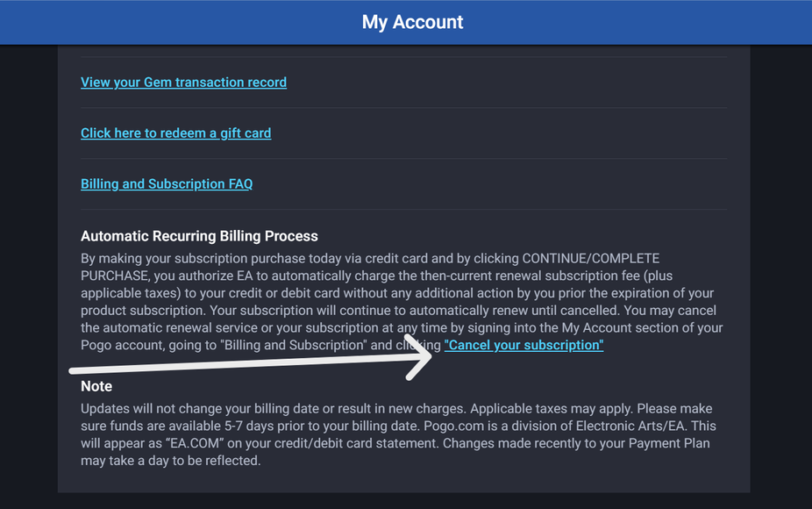This screenshot has height=509, width=812.
Task: Click here to redeem a gift card link
Action: 175,133
